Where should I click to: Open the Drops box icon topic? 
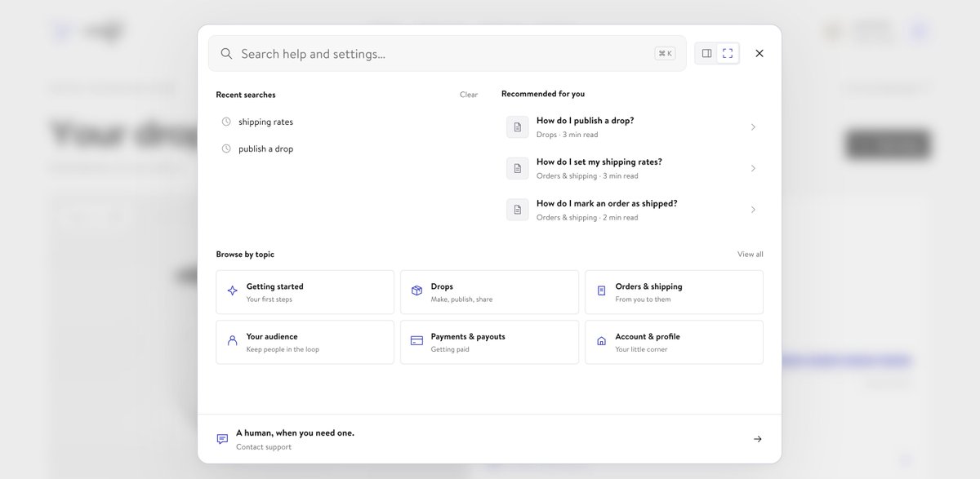pyautogui.click(x=416, y=291)
